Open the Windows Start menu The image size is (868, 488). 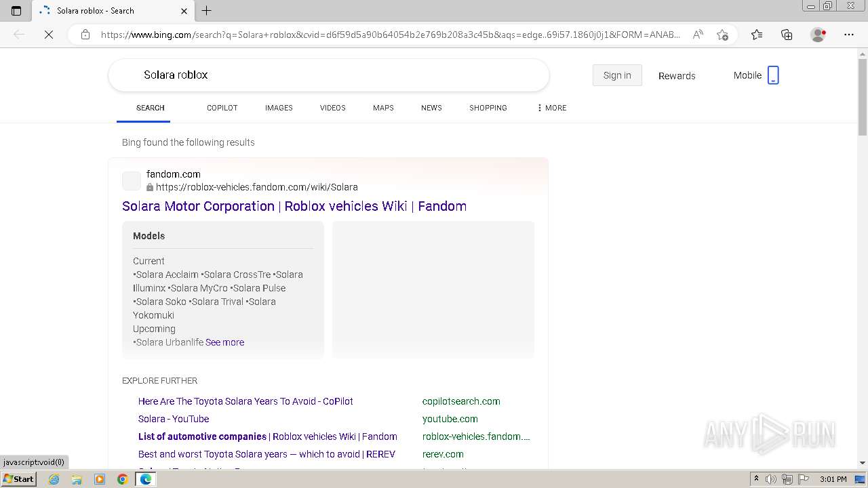pyautogui.click(x=19, y=479)
